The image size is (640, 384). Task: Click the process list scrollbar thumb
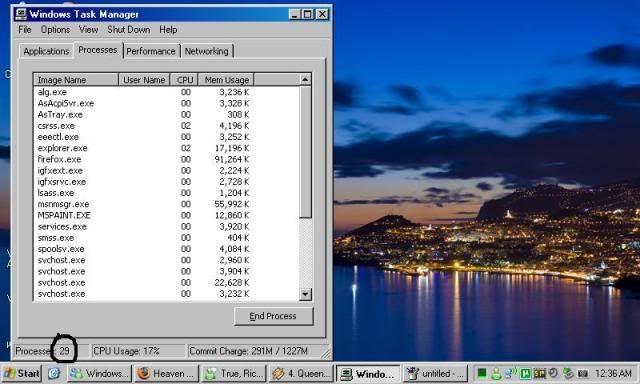tap(305, 152)
